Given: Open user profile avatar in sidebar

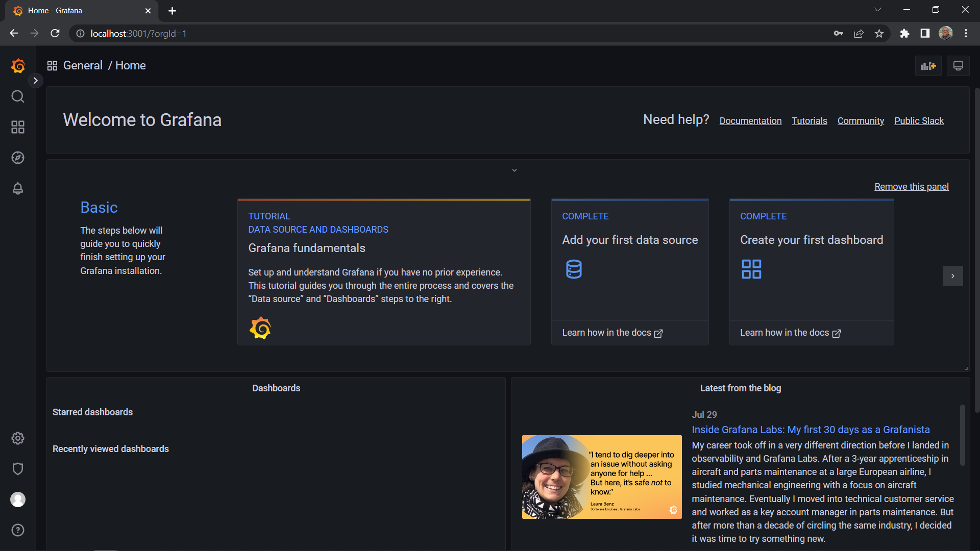Looking at the screenshot, I should coord(18,499).
